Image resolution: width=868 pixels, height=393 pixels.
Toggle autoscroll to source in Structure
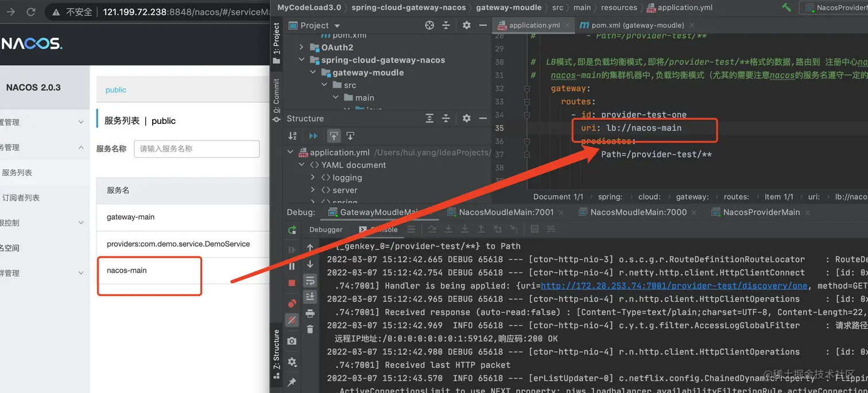[x=334, y=136]
